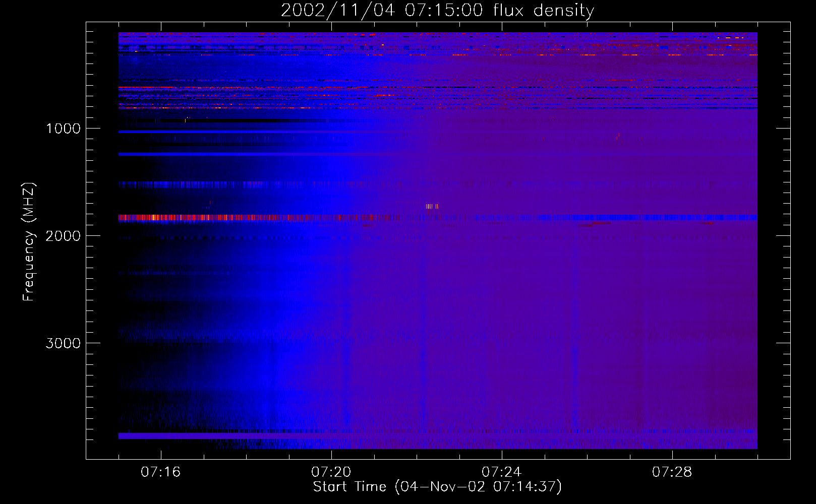This screenshot has height=504, width=816.
Task: Click the plot title '2002/11/04 07:15:00 flux density'
Action: [x=437, y=10]
